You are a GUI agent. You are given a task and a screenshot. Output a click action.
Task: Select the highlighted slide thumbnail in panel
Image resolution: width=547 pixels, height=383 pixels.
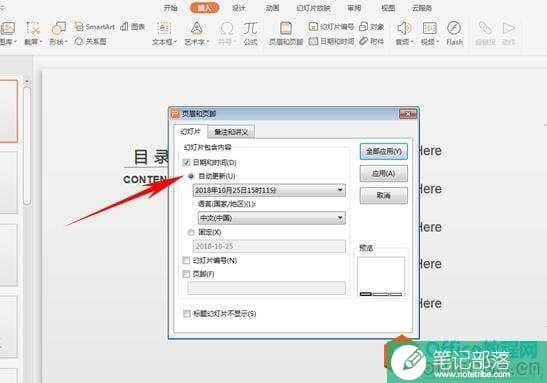8,111
